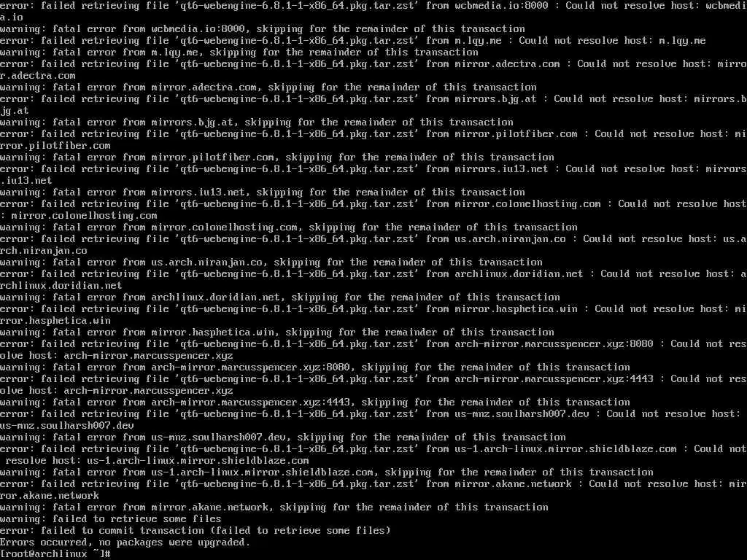Click the us.arch.niranjan.co warning line
The image size is (747, 560).
click(x=271, y=262)
